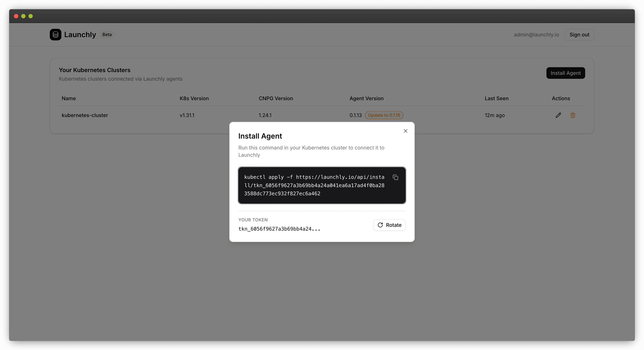Viewport: 644px width, 350px height.
Task: Click the CNPG Version column header
Action: point(276,98)
